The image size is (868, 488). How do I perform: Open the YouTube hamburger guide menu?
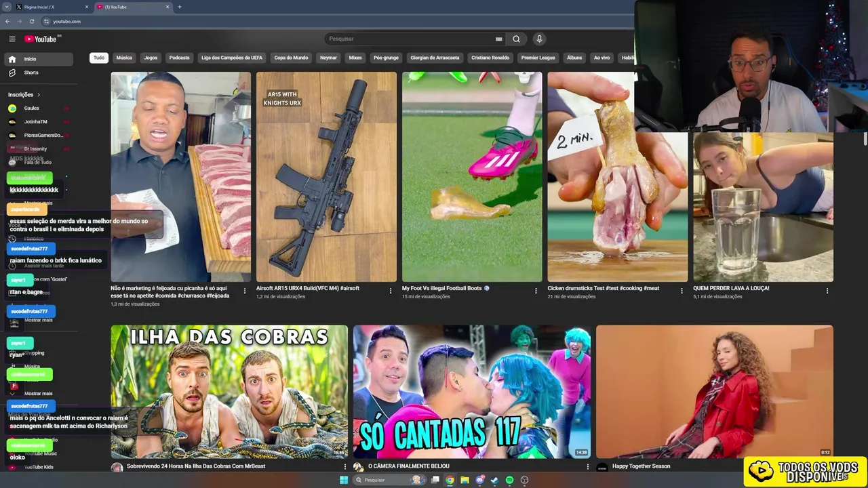(x=12, y=39)
